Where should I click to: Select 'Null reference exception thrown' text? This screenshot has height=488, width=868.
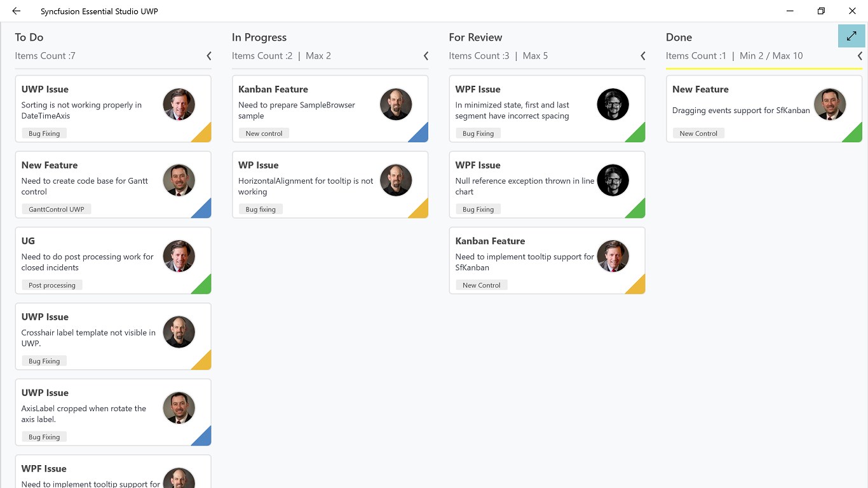pyautogui.click(x=525, y=186)
